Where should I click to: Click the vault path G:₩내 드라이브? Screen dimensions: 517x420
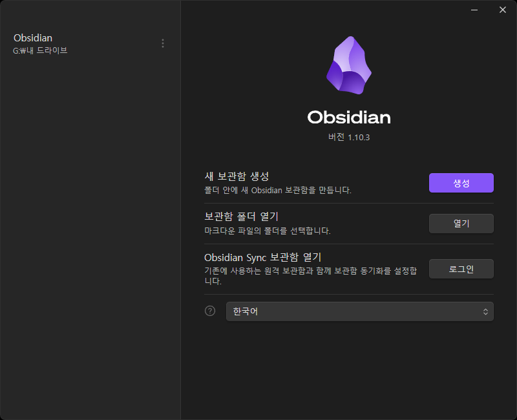pos(40,50)
